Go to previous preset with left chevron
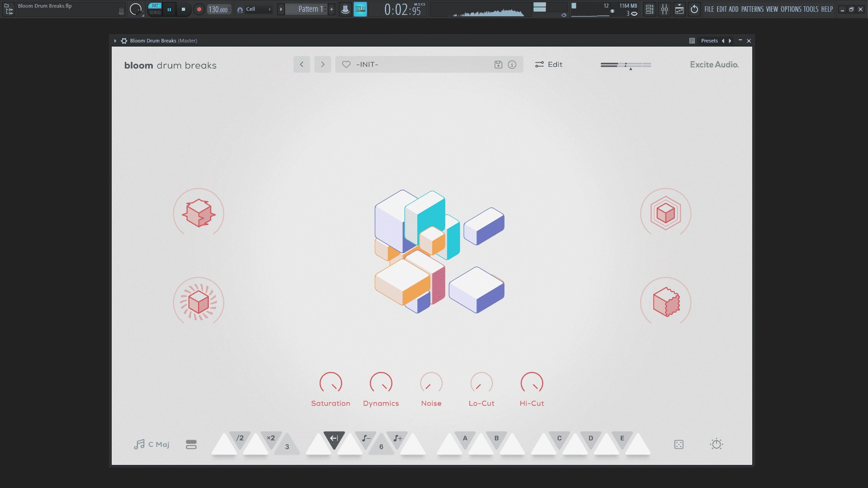Screen dimensions: 868x488 point(302,64)
